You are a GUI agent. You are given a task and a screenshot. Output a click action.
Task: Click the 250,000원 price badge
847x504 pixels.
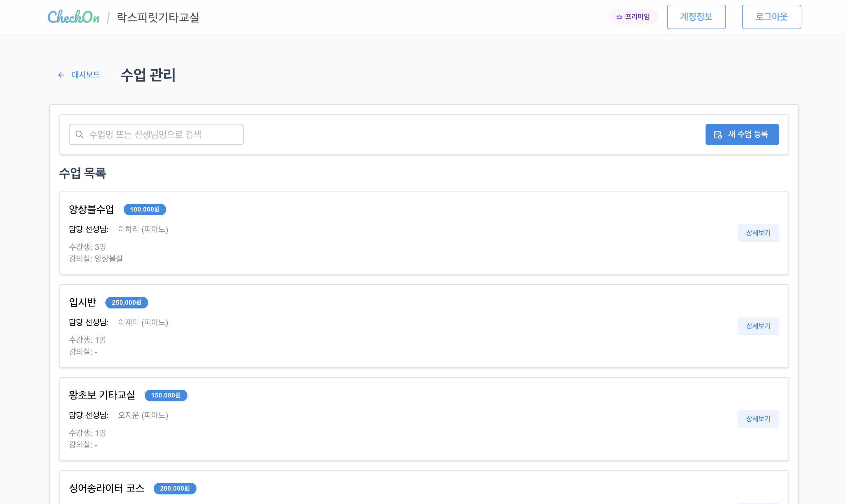click(x=126, y=303)
